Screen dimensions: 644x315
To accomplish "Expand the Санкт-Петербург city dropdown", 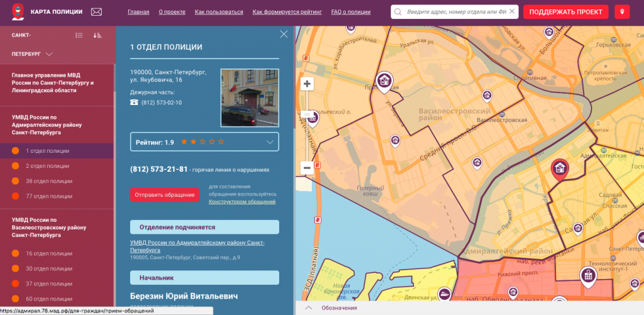I will tap(49, 54).
